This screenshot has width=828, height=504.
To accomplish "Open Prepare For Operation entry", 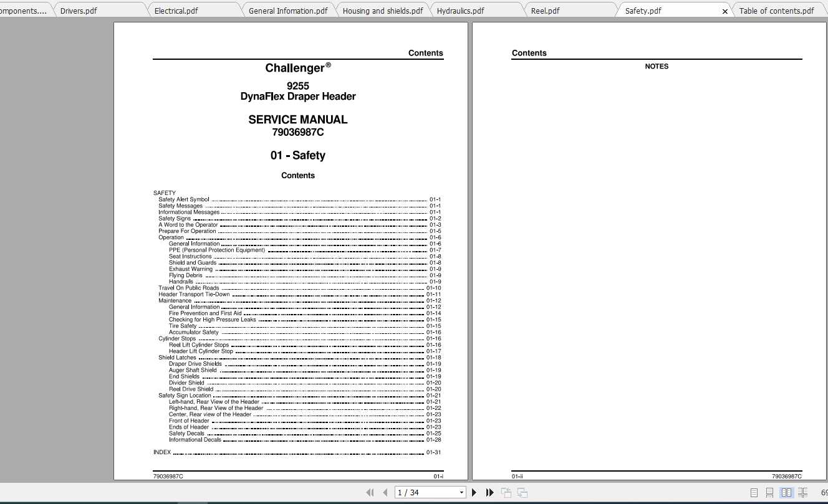I will 299,231.
